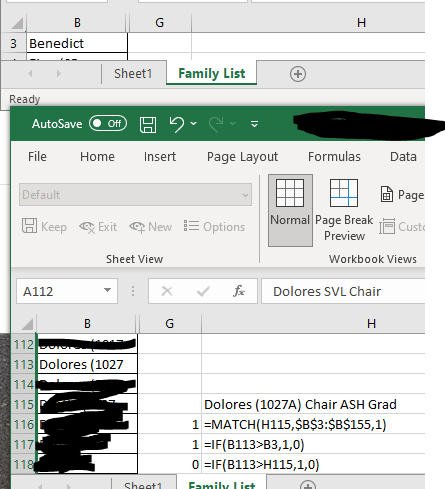Select row 113 header
This screenshot has width=445, height=489.
[x=24, y=364]
